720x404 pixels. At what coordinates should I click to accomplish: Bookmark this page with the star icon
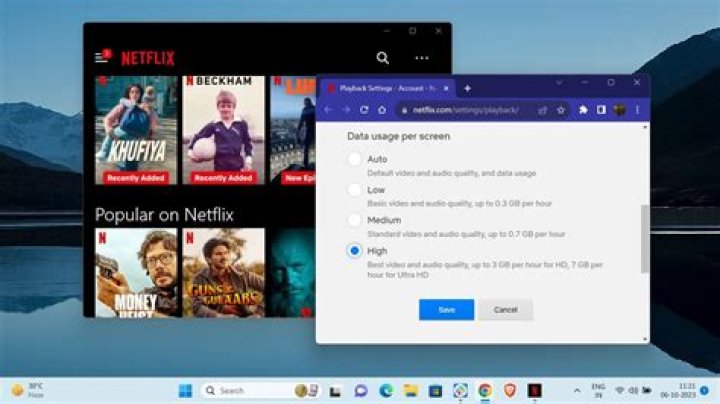tap(561, 110)
